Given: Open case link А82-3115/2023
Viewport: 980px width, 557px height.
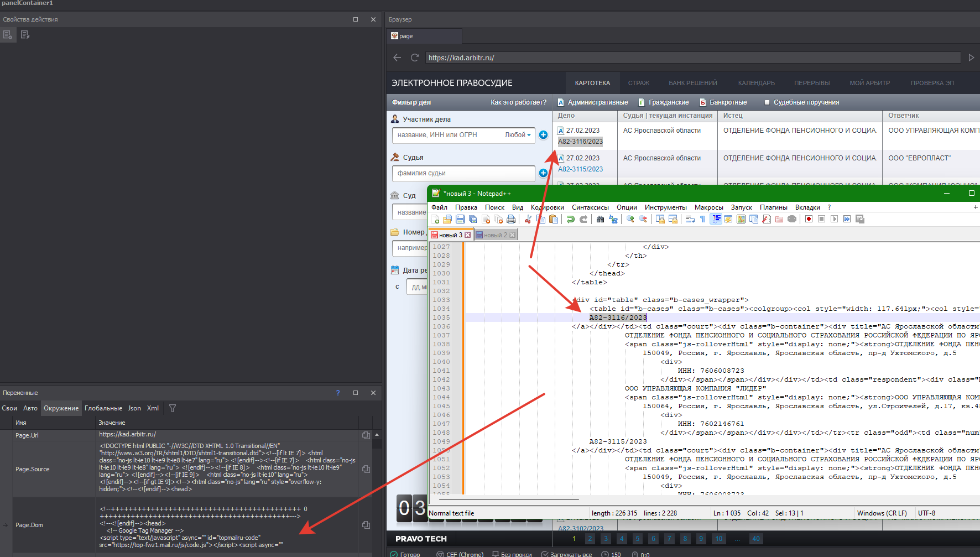Looking at the screenshot, I should 580,169.
